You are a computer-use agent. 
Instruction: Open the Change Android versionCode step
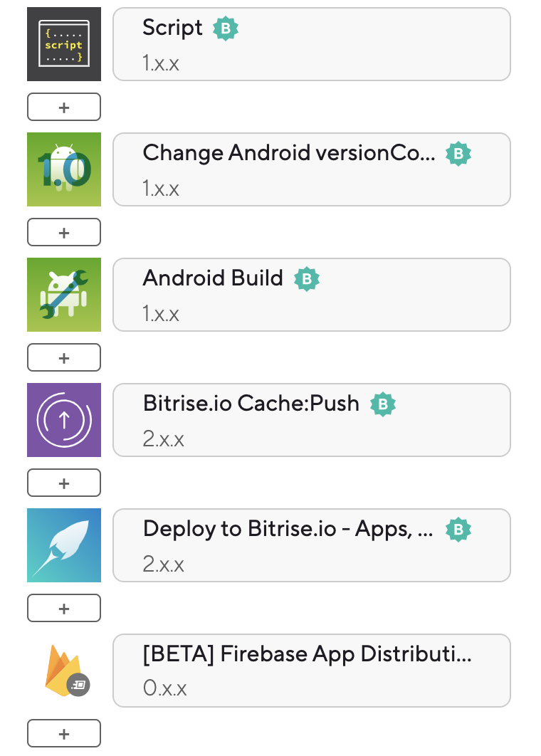pyautogui.click(x=312, y=169)
